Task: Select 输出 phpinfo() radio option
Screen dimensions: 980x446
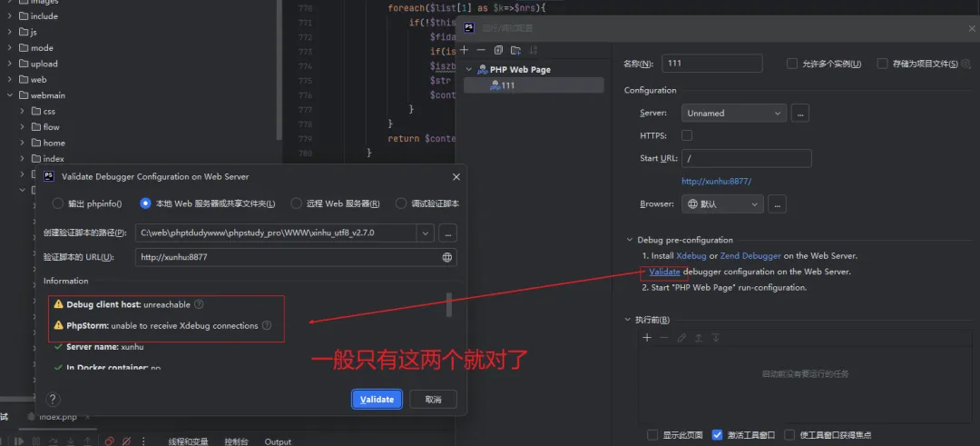Action: [x=57, y=203]
